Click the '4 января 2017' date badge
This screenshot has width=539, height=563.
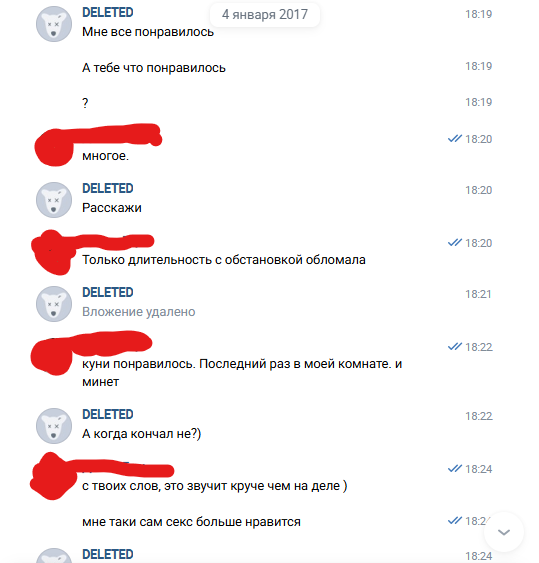(x=265, y=15)
